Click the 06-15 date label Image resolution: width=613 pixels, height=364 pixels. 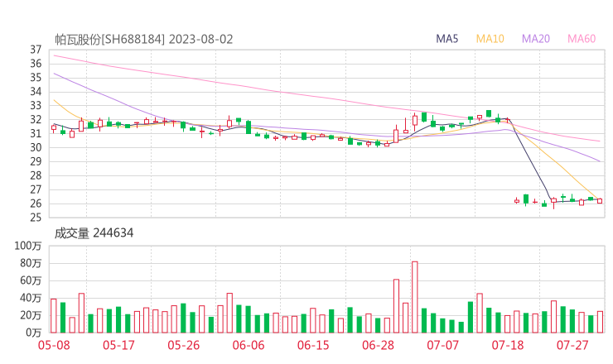pos(313,345)
